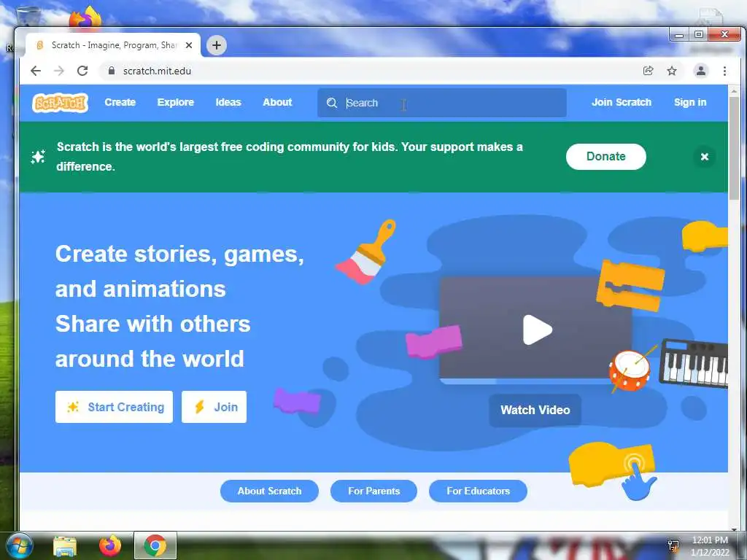The image size is (747, 560).
Task: Bookmark this page with the star icon
Action: point(672,71)
